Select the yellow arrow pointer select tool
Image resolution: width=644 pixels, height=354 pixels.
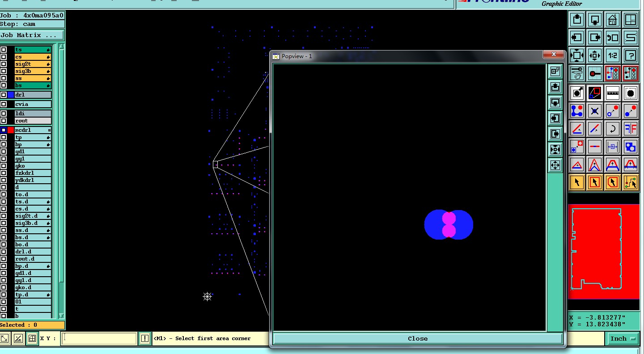tap(577, 182)
